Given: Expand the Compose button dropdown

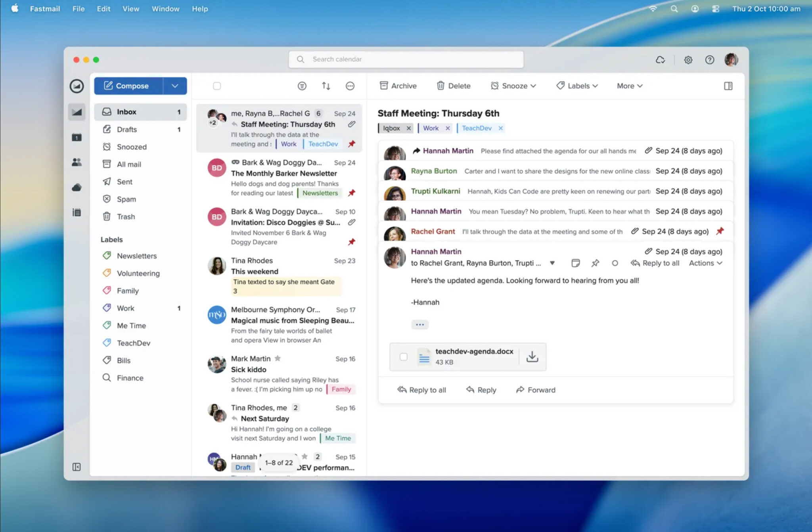Looking at the screenshot, I should click(x=175, y=86).
